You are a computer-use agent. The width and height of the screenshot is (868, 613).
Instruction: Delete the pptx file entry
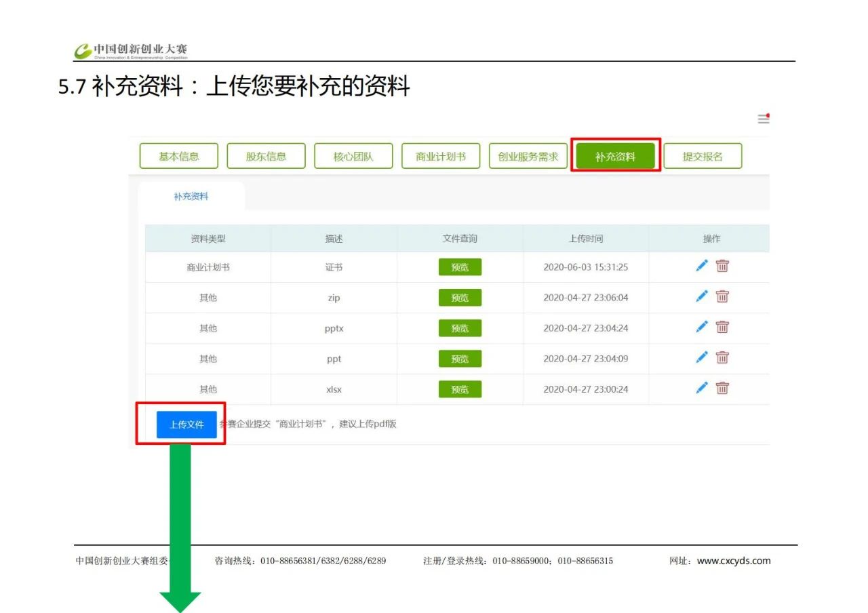722,327
